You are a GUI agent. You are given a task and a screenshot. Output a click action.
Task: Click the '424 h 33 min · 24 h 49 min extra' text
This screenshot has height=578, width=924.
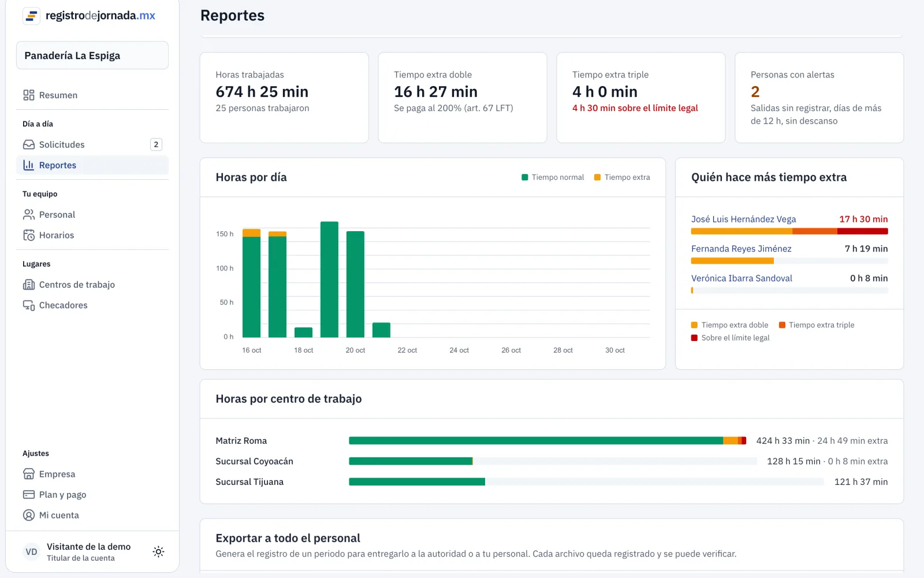click(x=822, y=440)
